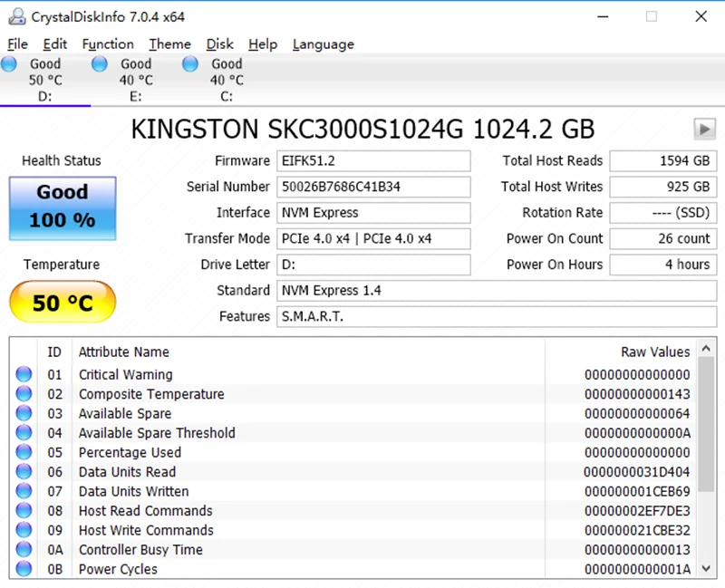
Task: Open the Disk menu
Action: (x=219, y=43)
